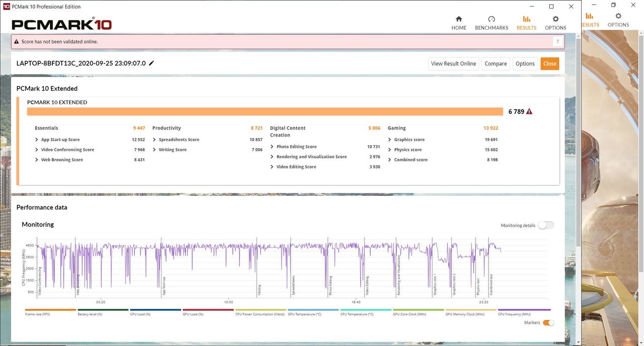Click the results bar chart icon
The width and height of the screenshot is (644, 346).
point(526,19)
